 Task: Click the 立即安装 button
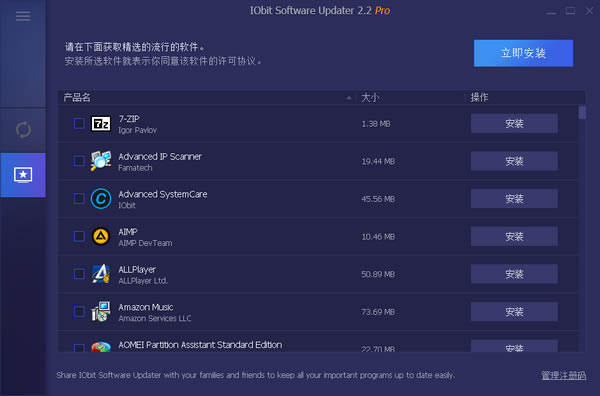click(x=523, y=53)
